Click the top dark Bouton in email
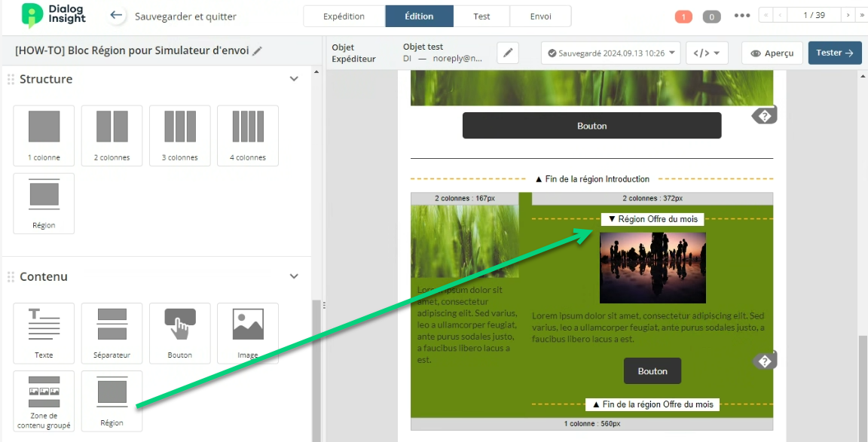Image resolution: width=868 pixels, height=442 pixels. pyautogui.click(x=591, y=126)
